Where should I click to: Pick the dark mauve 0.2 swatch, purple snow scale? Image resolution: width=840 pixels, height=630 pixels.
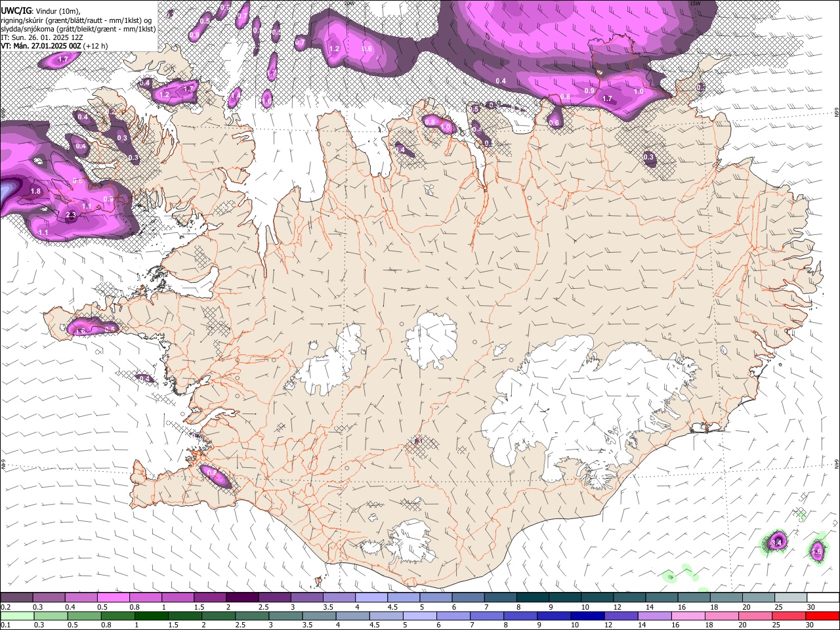16,597
